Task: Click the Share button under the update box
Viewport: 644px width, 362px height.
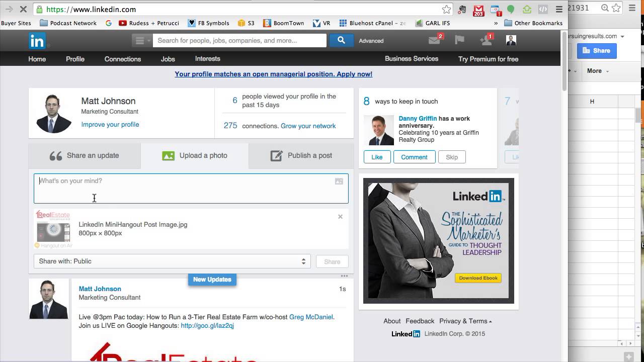Action: click(332, 261)
